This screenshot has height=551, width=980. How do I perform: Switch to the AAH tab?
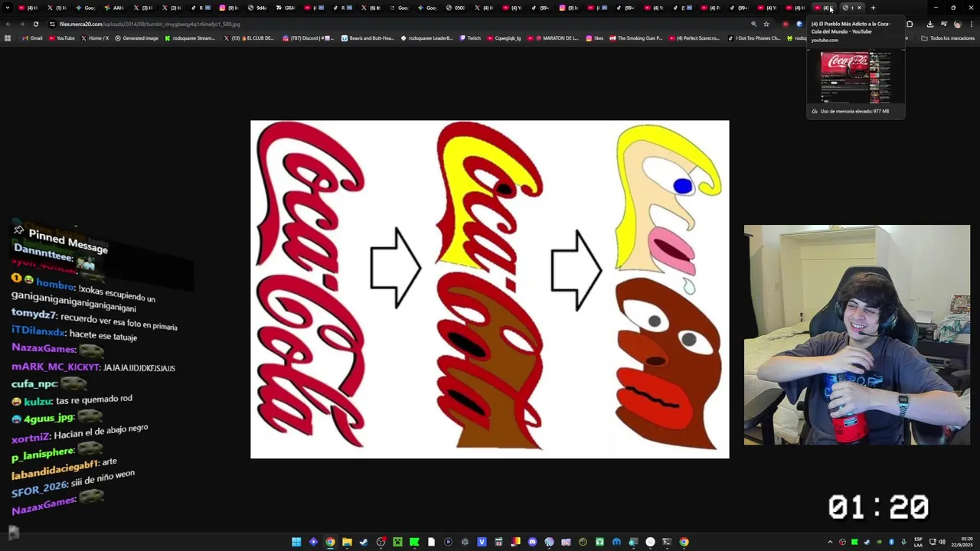(115, 8)
